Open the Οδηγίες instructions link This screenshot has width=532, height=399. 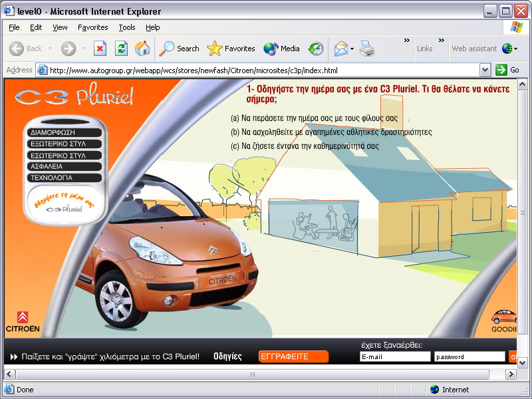(x=227, y=356)
